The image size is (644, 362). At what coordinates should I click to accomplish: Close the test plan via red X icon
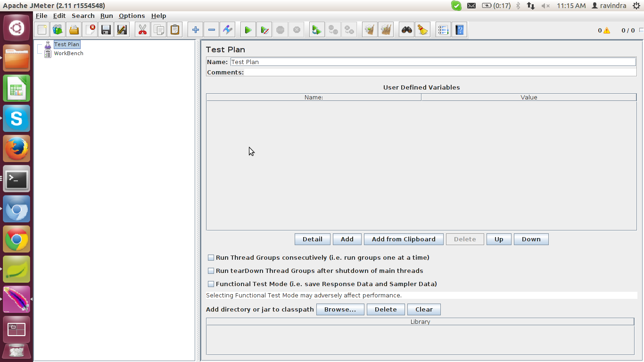coord(90,30)
